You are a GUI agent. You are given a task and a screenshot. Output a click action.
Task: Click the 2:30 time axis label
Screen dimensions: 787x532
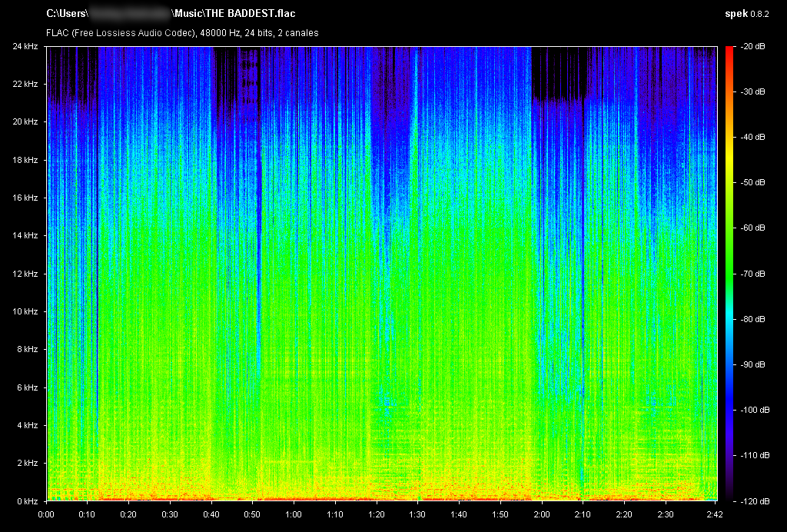(x=666, y=514)
